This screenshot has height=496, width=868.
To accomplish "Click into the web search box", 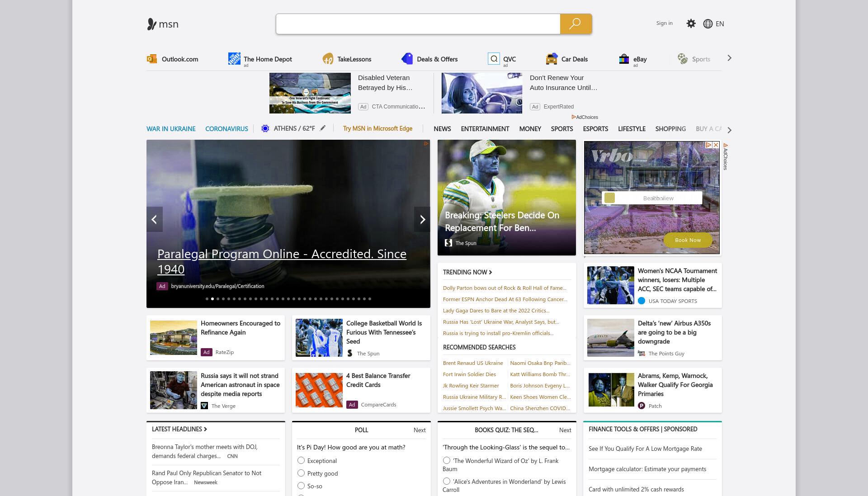I will click(418, 24).
